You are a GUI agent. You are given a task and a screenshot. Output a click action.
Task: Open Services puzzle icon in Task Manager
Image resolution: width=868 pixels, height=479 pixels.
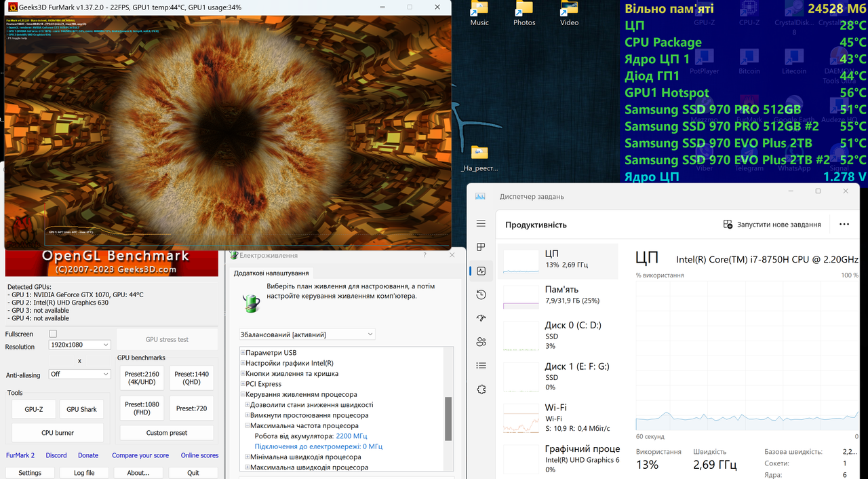pos(481,389)
